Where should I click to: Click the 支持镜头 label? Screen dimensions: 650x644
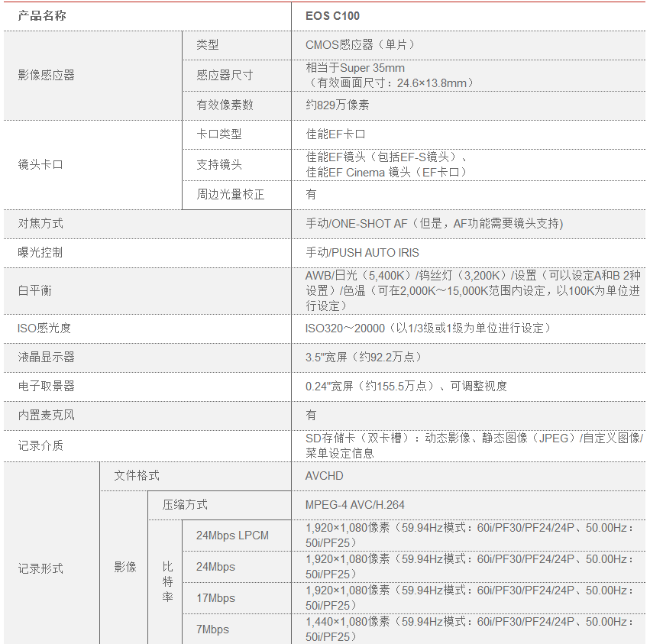[219, 164]
